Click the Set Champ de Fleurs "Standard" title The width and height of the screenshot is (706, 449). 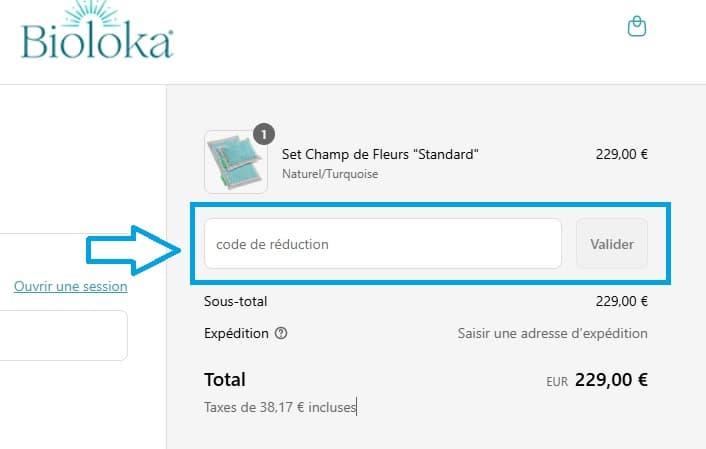point(380,154)
